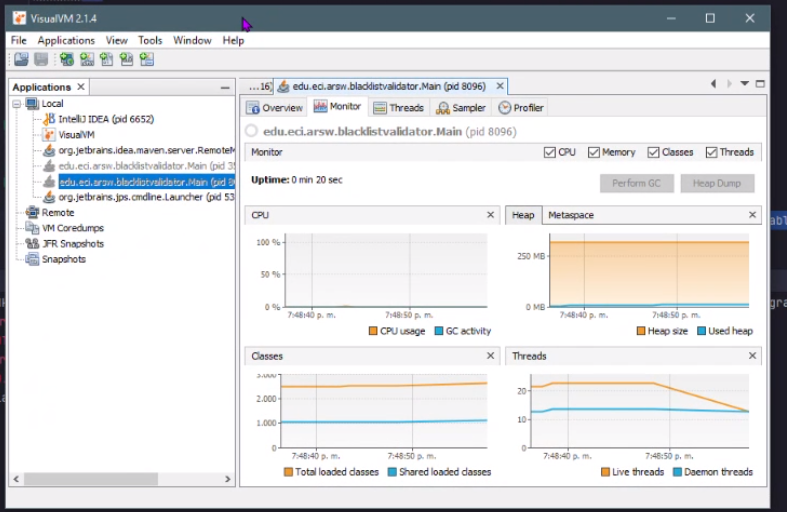
Task: Click Total loaded classes legend swatch
Action: 288,472
